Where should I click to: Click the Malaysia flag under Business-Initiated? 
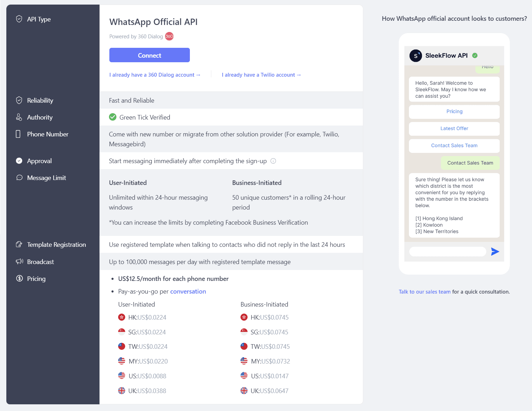click(x=244, y=361)
